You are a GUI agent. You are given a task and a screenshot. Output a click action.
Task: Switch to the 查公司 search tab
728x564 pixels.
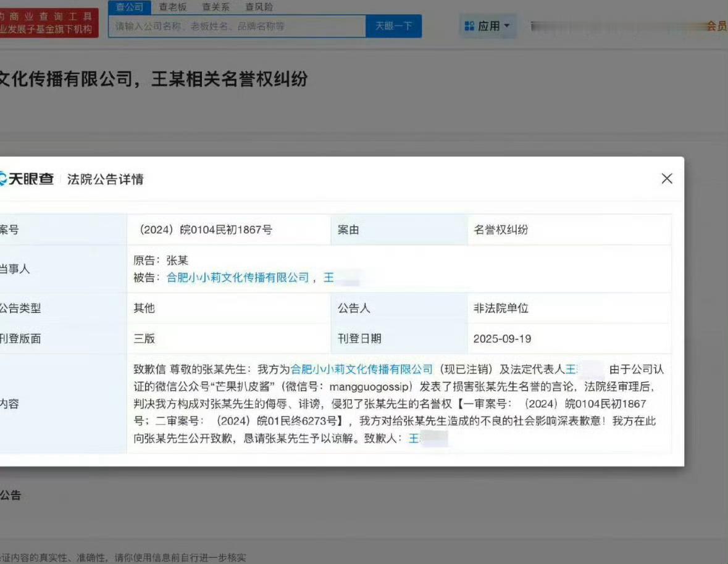click(130, 7)
